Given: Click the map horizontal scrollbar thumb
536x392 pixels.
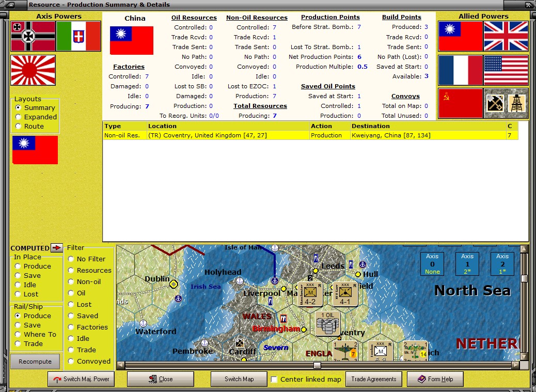Looking at the screenshot, I should point(317,365).
